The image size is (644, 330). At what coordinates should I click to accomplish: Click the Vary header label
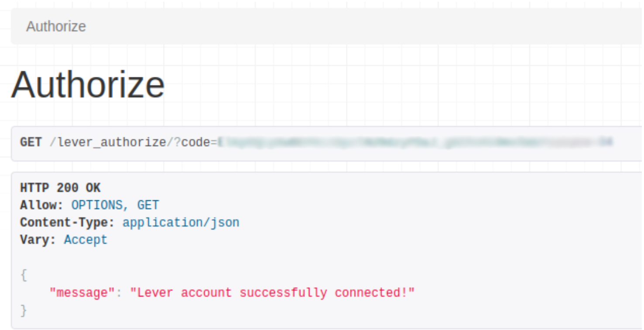point(38,240)
